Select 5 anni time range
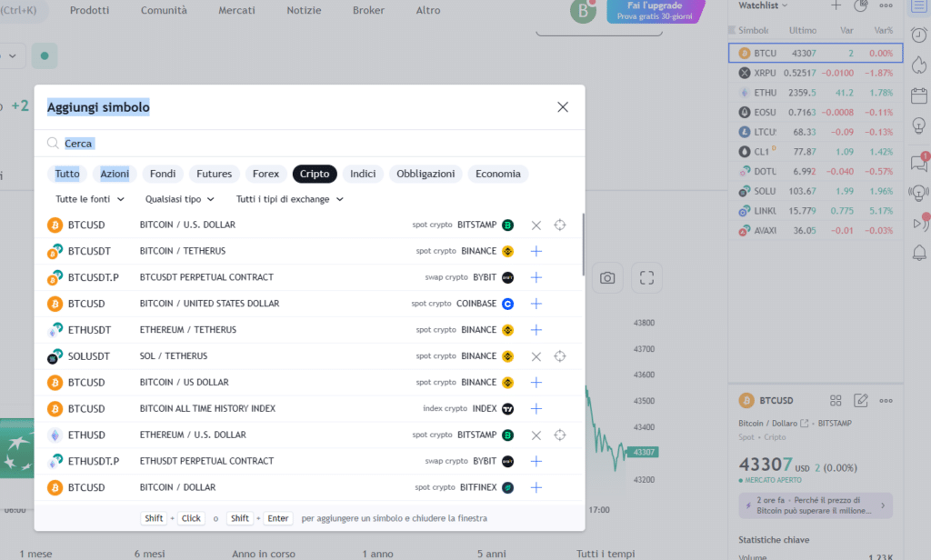Viewport: 931px width, 560px height. 492,554
